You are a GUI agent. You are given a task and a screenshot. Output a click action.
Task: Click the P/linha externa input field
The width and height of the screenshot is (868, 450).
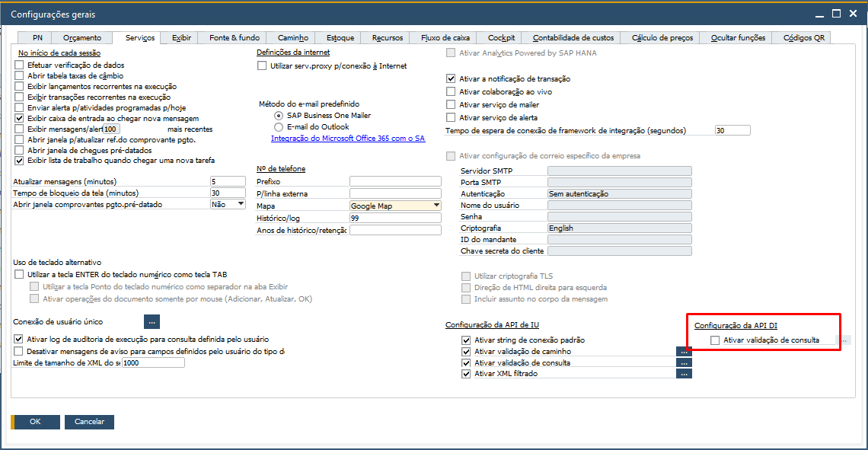coord(395,193)
